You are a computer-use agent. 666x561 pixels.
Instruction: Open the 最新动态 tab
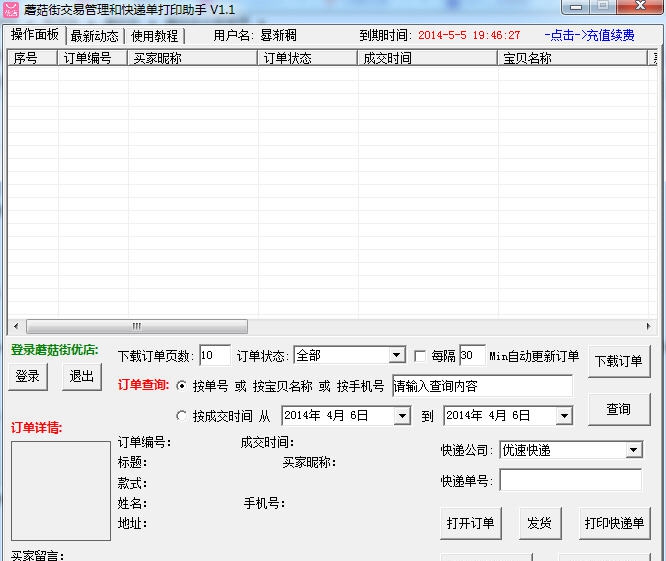(x=94, y=36)
